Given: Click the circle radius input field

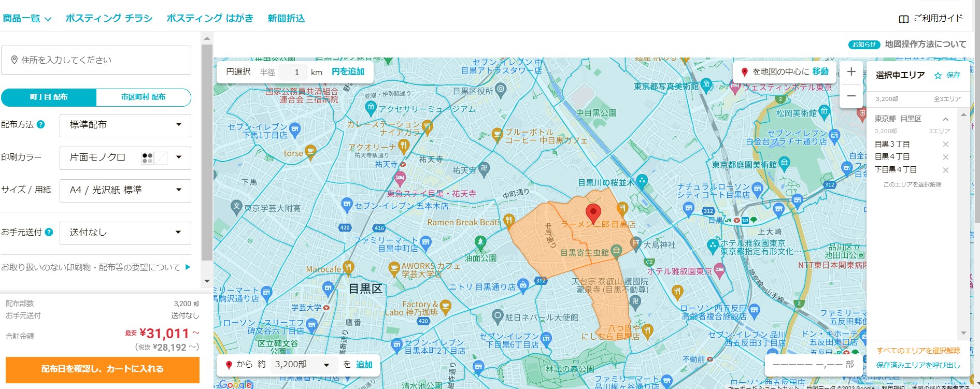Looking at the screenshot, I should (293, 72).
